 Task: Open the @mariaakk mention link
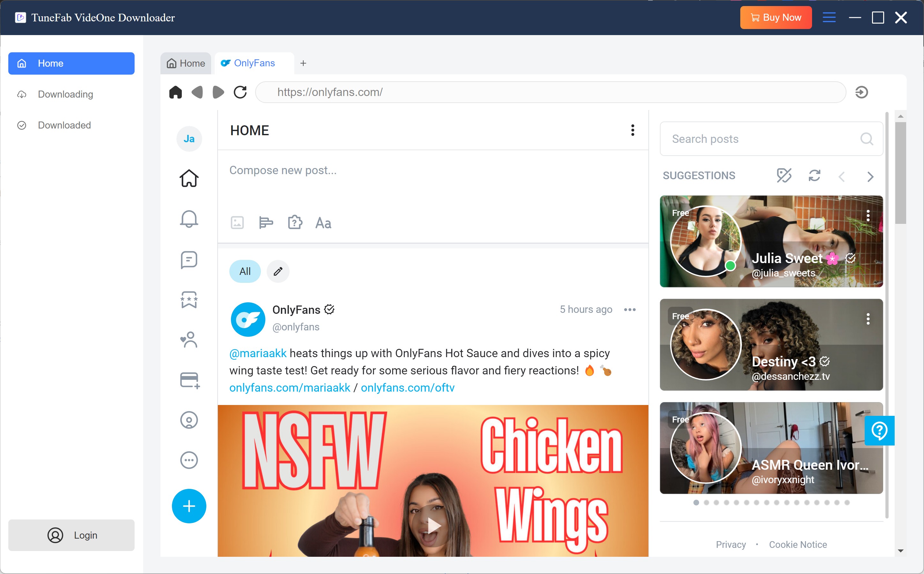[x=258, y=353]
